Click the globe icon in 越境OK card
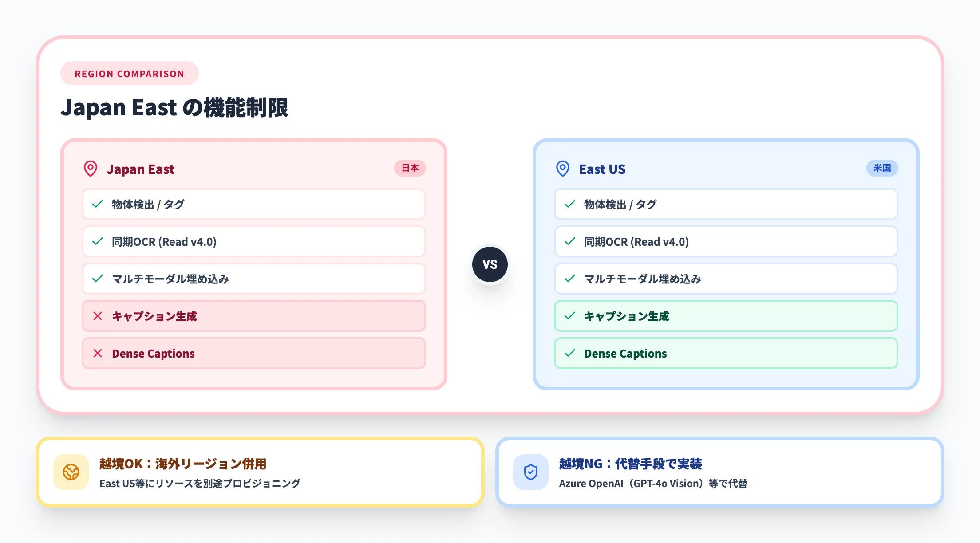Image resolution: width=980 pixels, height=543 pixels. point(71,472)
